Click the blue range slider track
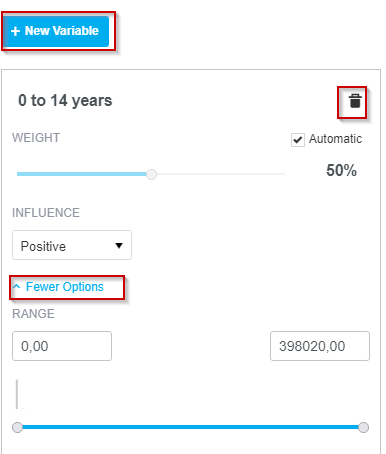The width and height of the screenshot is (386, 454). [190, 427]
